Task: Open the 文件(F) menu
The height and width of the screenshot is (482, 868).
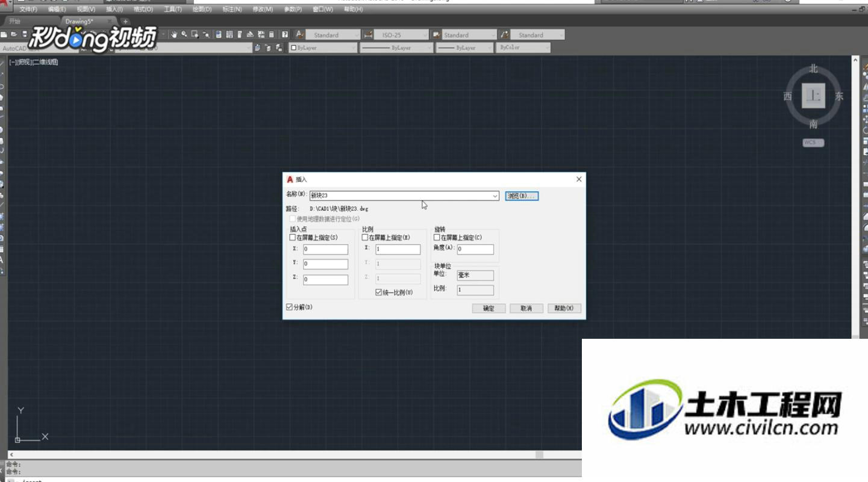Action: pos(28,10)
